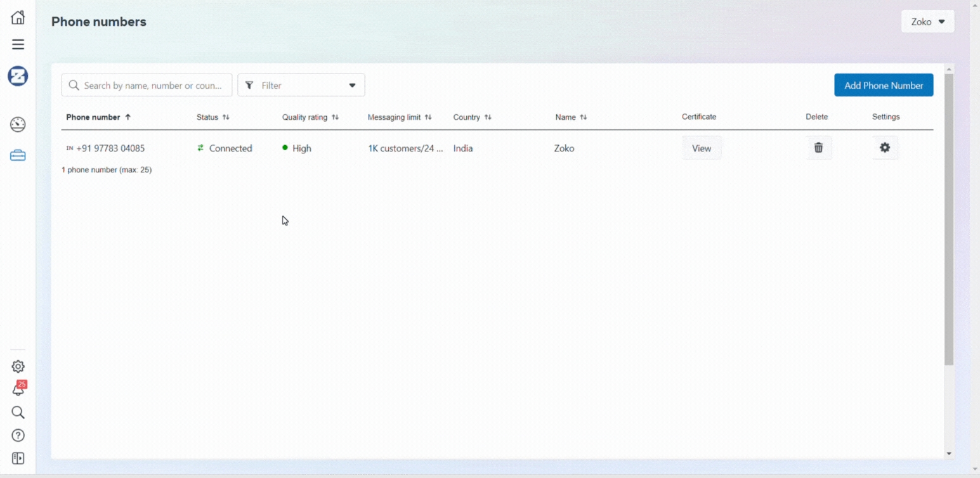Open the Zoko account dropdown
980x478 pixels.
click(927, 22)
